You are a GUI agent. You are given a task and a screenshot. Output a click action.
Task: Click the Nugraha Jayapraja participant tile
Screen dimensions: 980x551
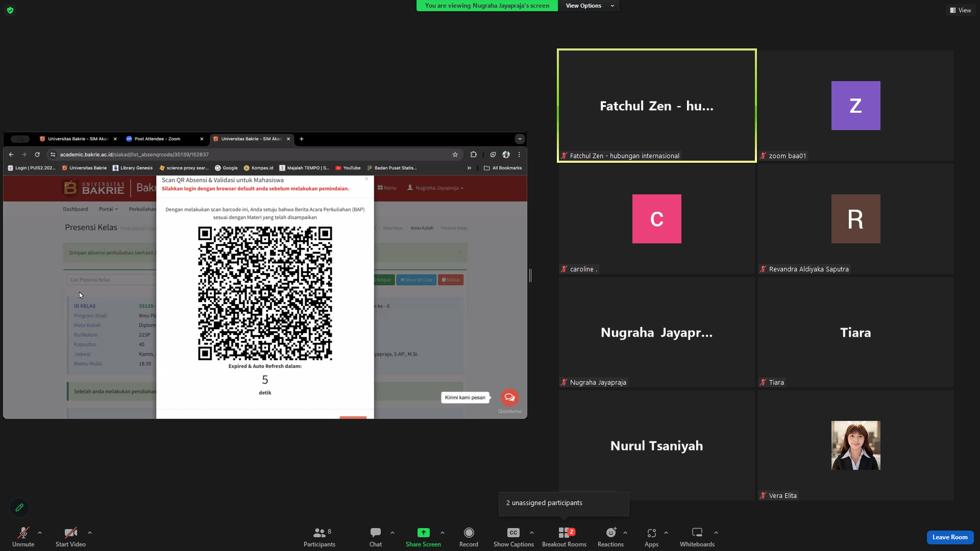(x=656, y=332)
